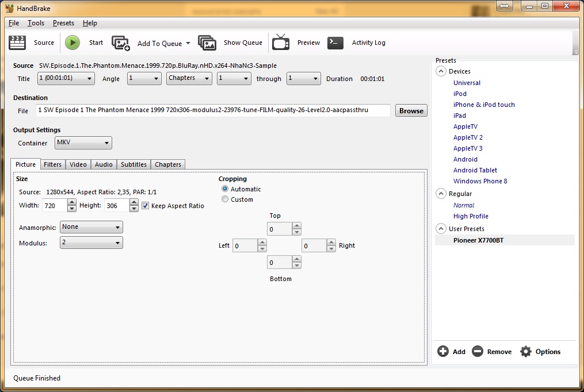Select the Windows Phone 8 preset
The height and width of the screenshot is (392, 584).
point(480,181)
